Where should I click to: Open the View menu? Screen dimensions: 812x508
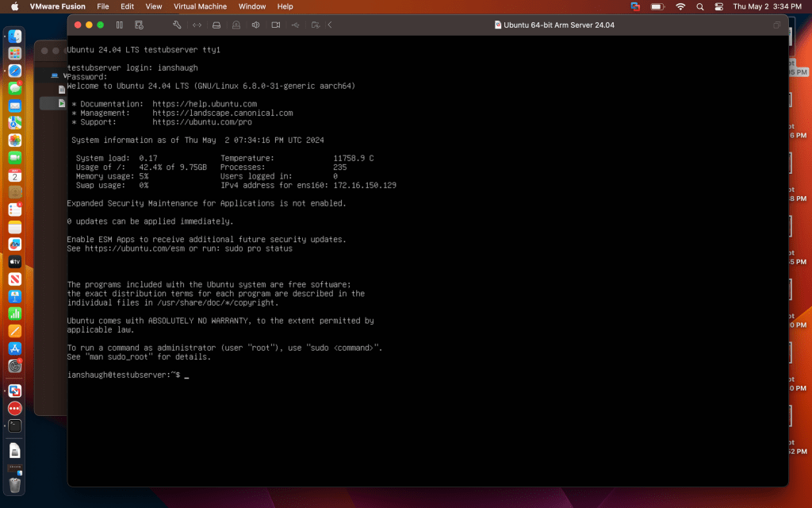click(154, 6)
